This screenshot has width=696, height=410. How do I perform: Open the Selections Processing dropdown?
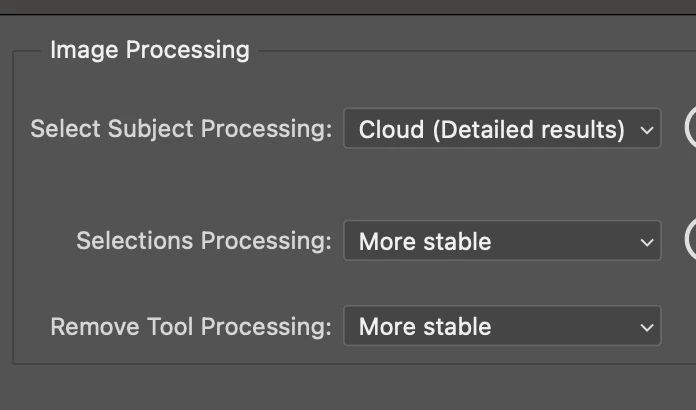[x=502, y=241]
